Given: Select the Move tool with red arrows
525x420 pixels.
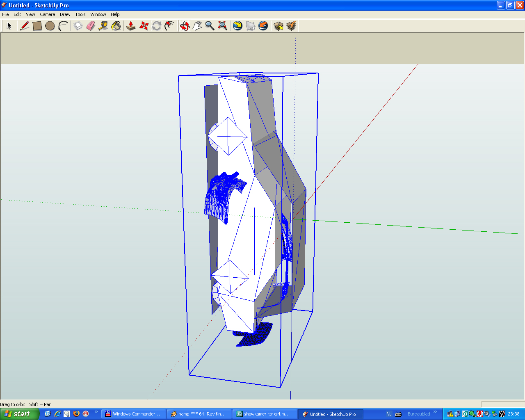Looking at the screenshot, I should [x=144, y=26].
